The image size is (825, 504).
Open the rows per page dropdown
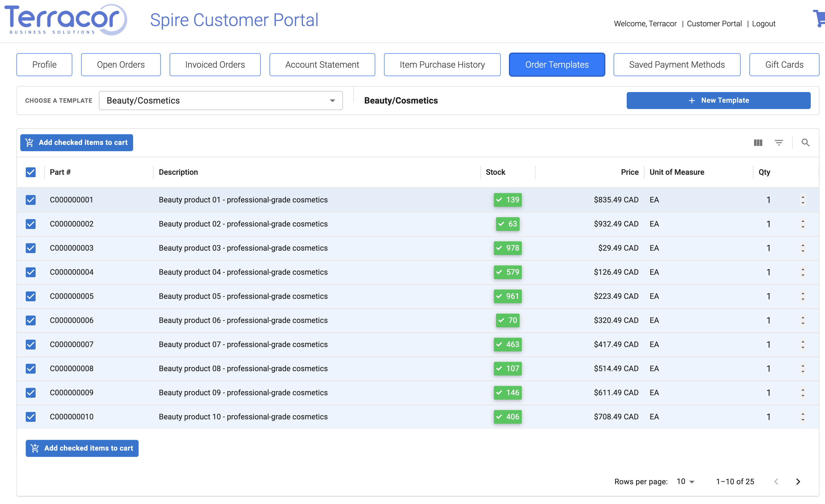point(685,482)
